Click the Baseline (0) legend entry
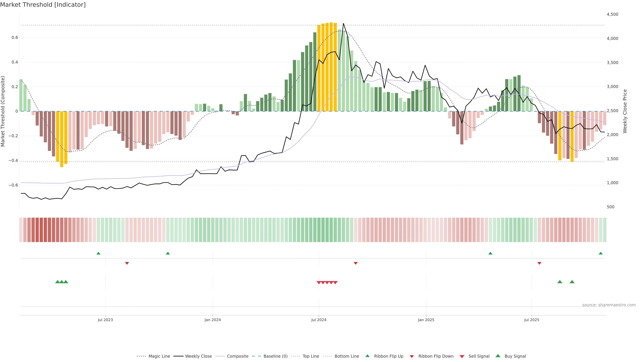Image resolution: width=644 pixels, height=362 pixels. (275, 356)
